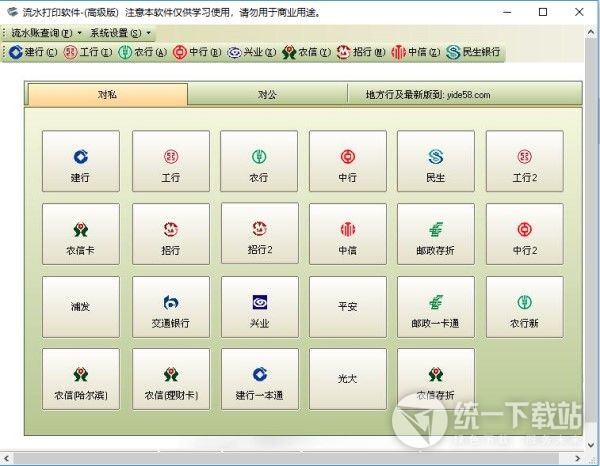Choose the 工行2 tile
The height and width of the screenshot is (466, 600).
pos(524,161)
